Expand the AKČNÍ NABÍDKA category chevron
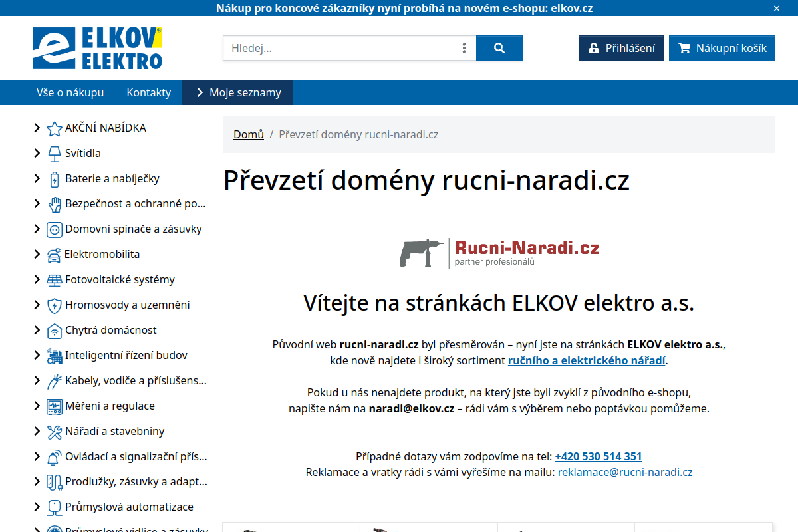 point(37,128)
